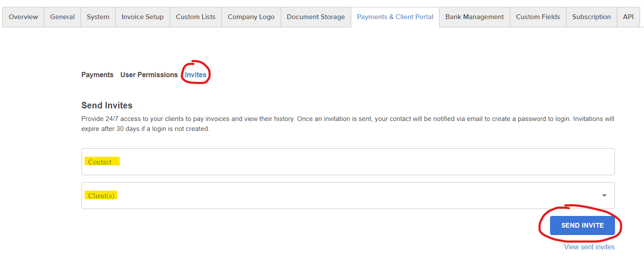Screen dimensions: 644x258
Task: Click the SEND INVITE button
Action: (582, 225)
